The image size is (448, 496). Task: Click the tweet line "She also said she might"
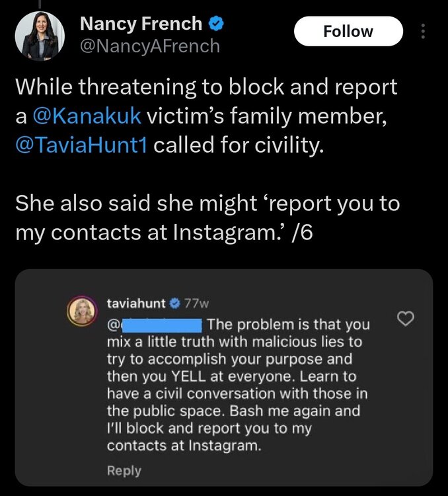[207, 203]
